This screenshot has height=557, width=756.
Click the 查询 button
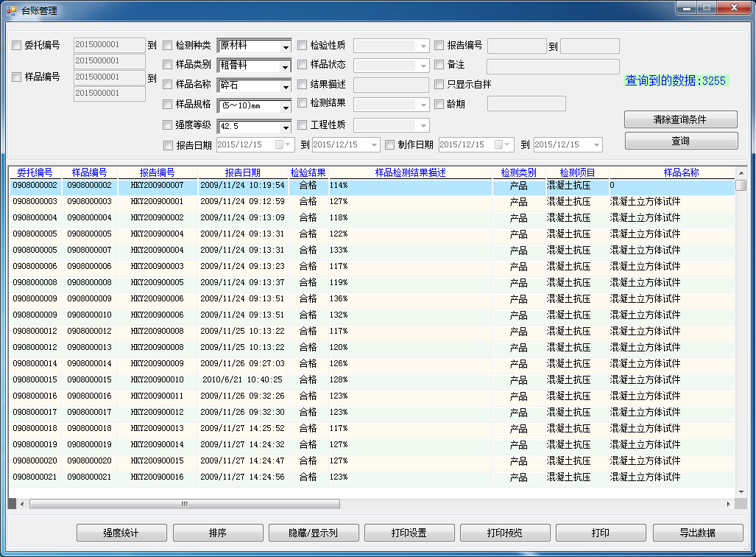[x=681, y=141]
